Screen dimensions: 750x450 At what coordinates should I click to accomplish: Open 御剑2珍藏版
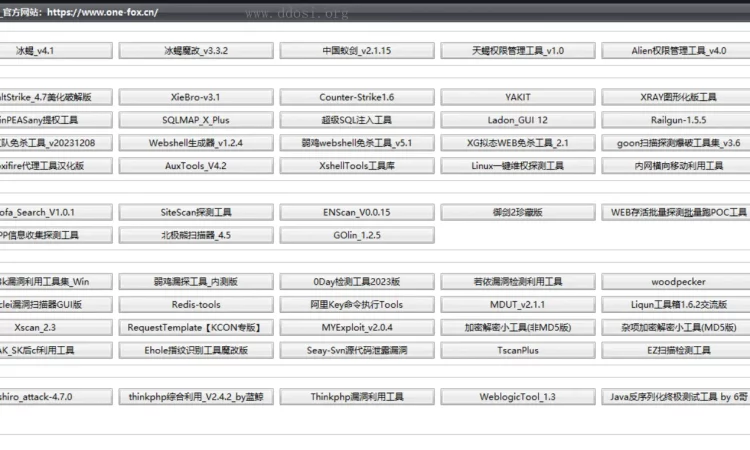click(518, 212)
